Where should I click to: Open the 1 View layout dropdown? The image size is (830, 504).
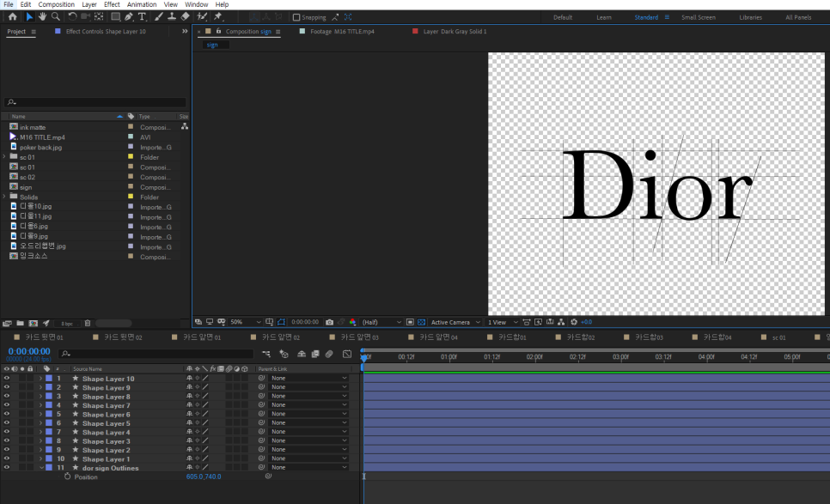pos(503,322)
